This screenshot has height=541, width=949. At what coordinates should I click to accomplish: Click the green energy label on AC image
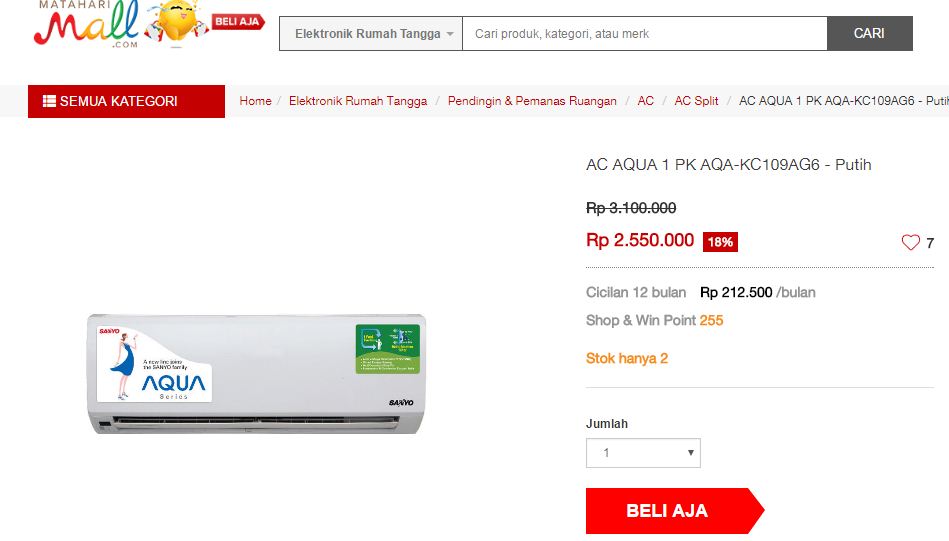(x=387, y=349)
